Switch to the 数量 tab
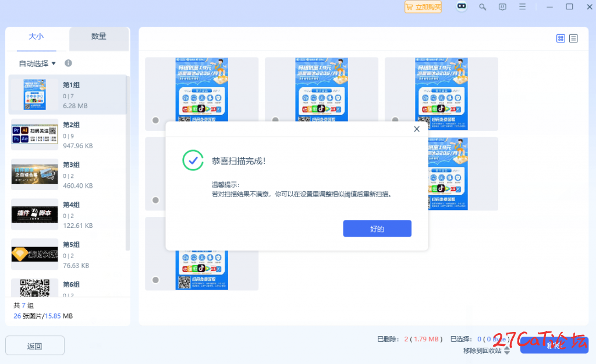This screenshot has height=364, width=596. 99,36
